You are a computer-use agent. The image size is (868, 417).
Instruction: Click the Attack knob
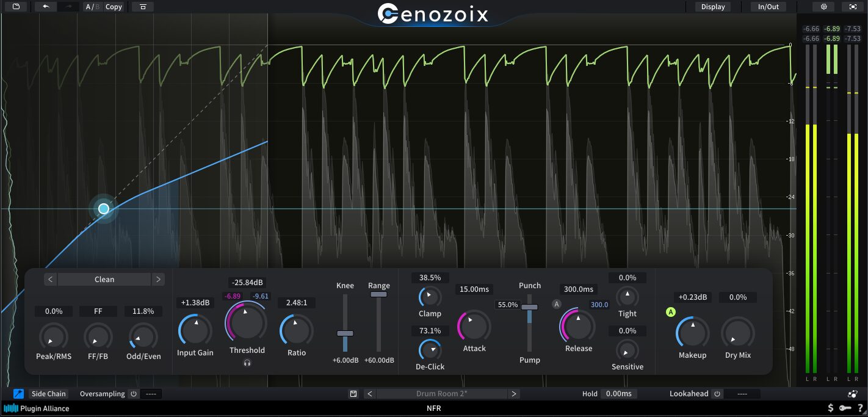(x=474, y=327)
